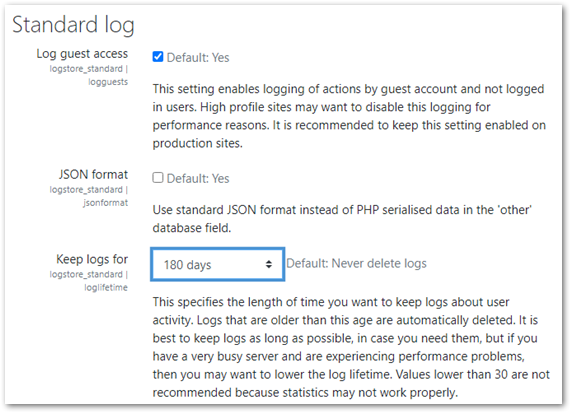Open the Keep logs for dropdown
Screen dimensions: 571x413
(217, 264)
